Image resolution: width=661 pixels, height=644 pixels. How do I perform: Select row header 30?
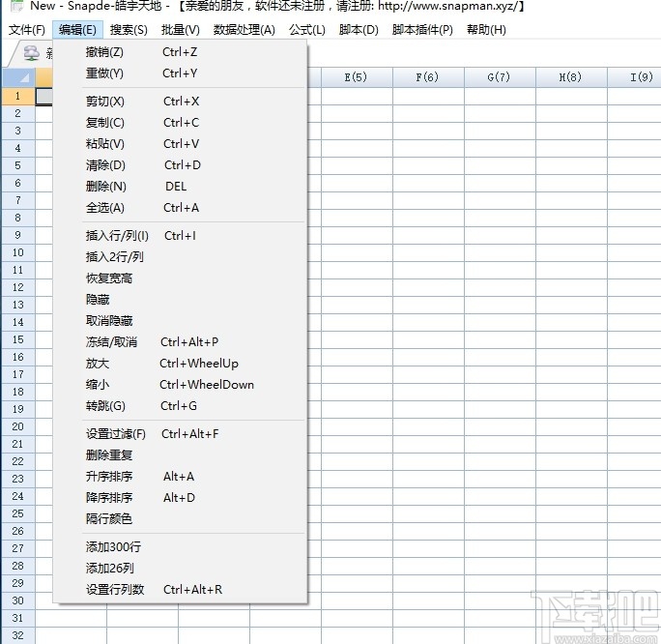coord(18,600)
